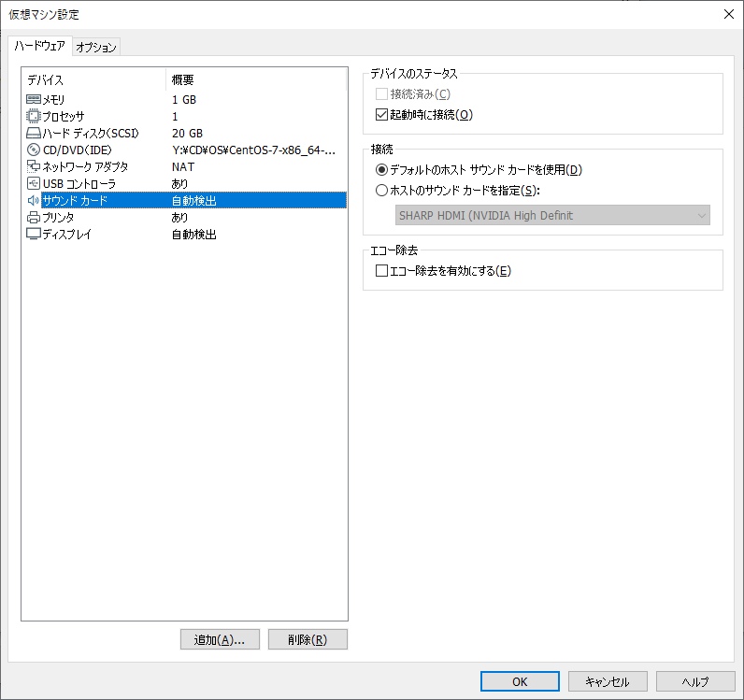Screen dimensions: 744x700
Task: Click the CentOS-7 ISO path value
Action: [254, 150]
